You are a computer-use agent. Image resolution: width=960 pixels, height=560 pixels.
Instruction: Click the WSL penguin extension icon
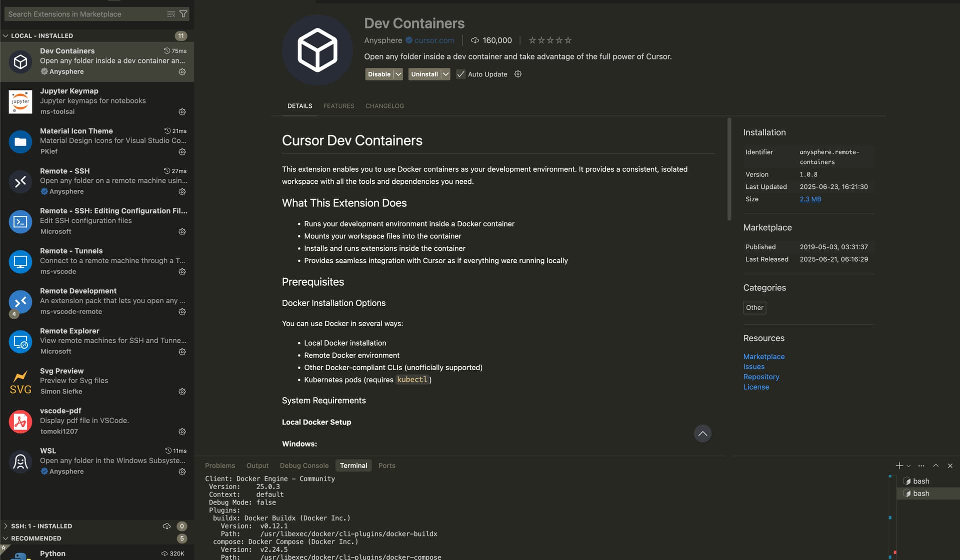click(20, 461)
